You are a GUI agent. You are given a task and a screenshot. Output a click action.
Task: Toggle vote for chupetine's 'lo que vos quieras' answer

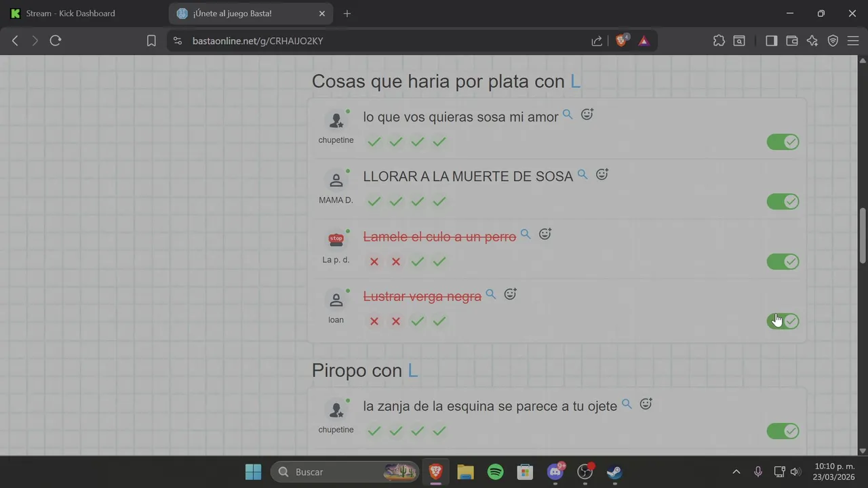point(783,142)
